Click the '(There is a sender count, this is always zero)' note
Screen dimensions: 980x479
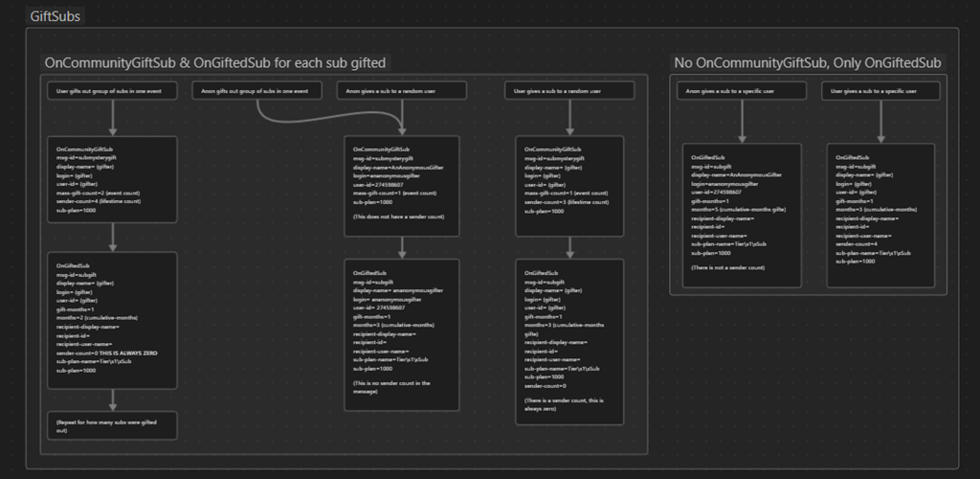pyautogui.click(x=564, y=404)
